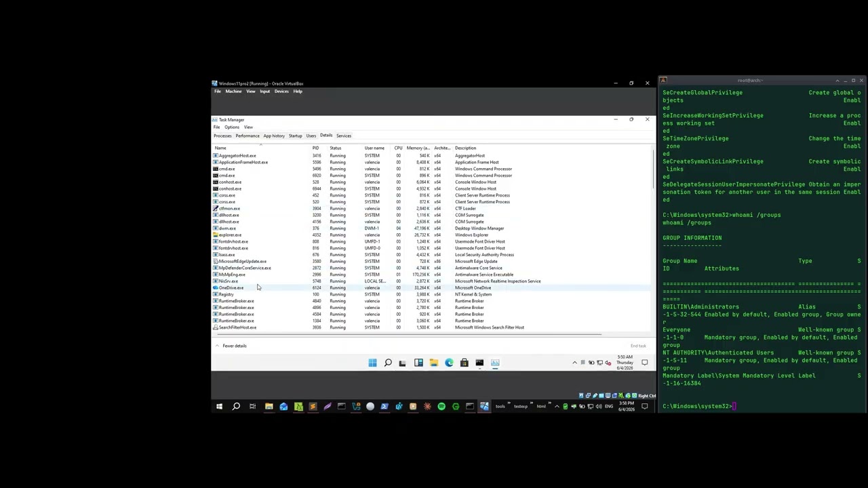Open the VirtualBox Devices menu
The image size is (868, 488).
click(281, 91)
